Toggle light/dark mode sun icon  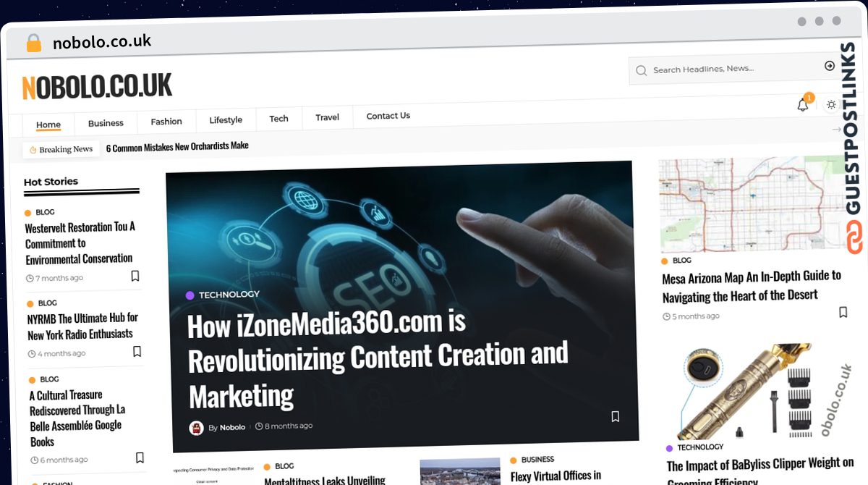(831, 105)
